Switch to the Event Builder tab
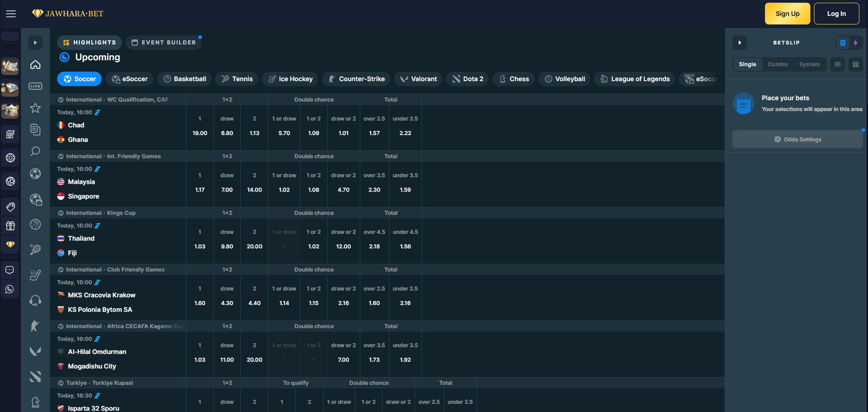This screenshot has width=868, height=412. click(164, 43)
